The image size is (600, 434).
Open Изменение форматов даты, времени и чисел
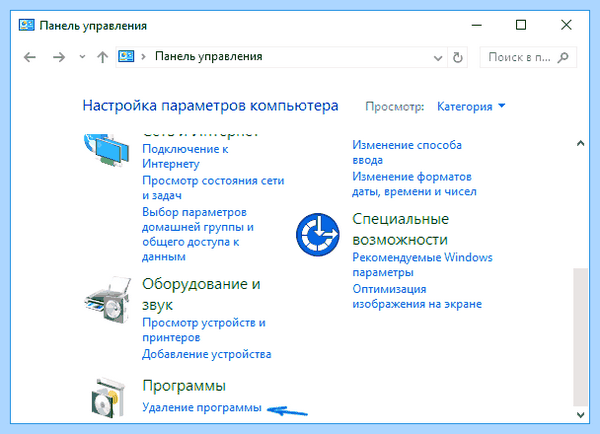pos(414,184)
